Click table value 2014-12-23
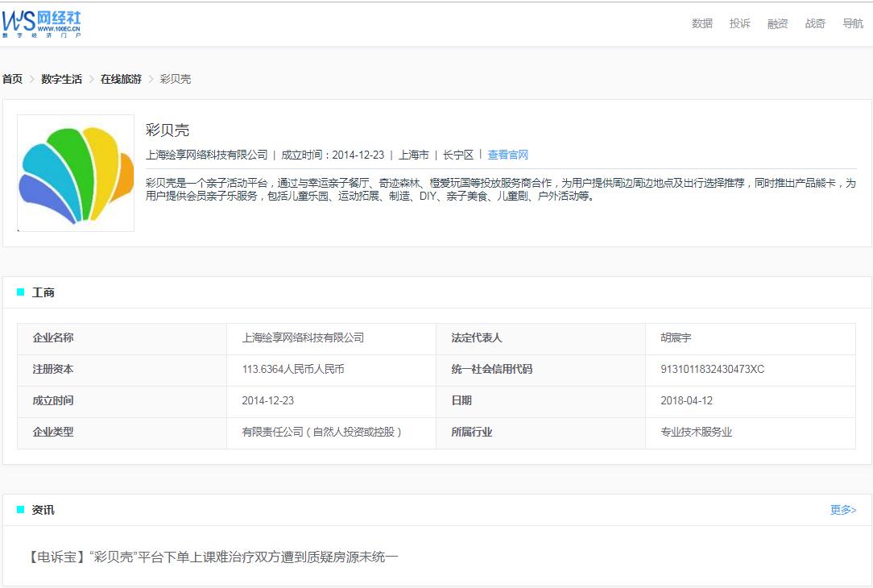Image resolution: width=873 pixels, height=588 pixels. click(268, 400)
